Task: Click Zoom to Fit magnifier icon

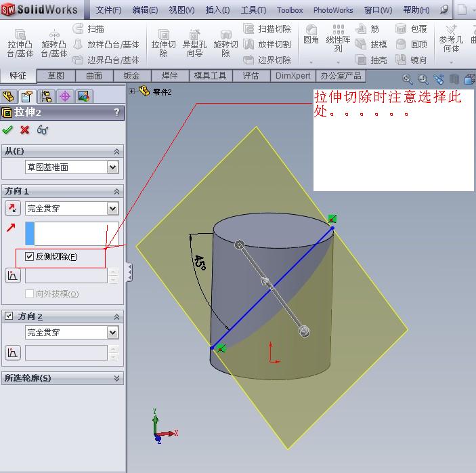Action: pyautogui.click(x=407, y=79)
